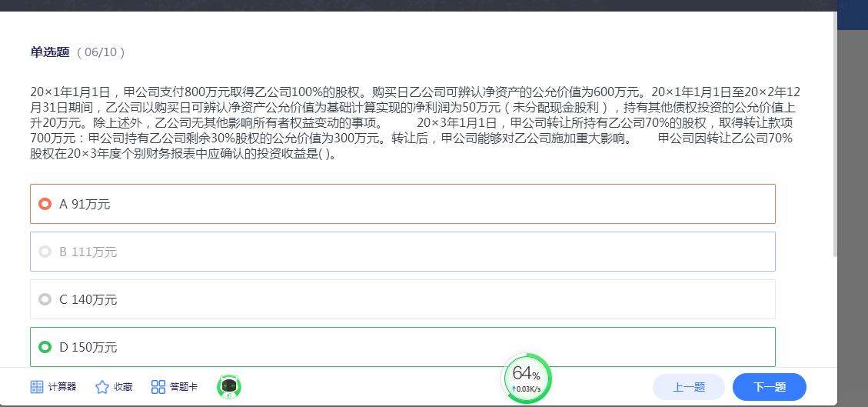Go back with the 上一题 button
868x407 pixels.
coord(688,387)
